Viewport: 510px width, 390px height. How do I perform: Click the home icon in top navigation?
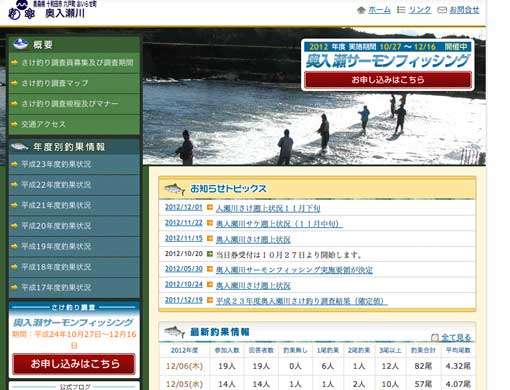(361, 10)
